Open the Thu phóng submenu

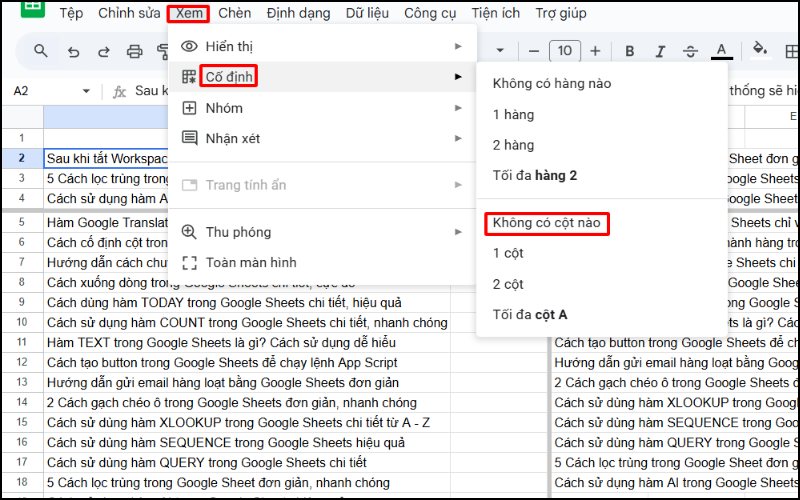[322, 232]
